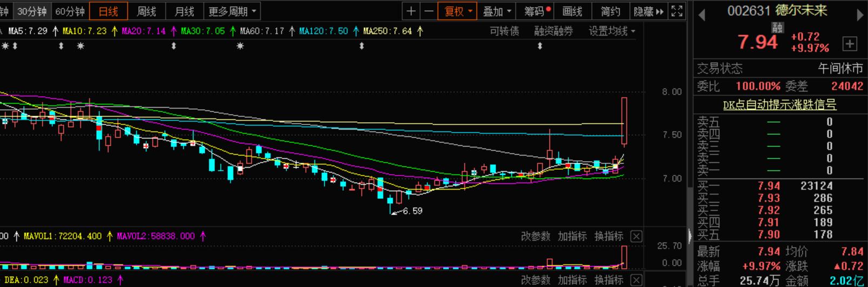Select the 60分钟 period tab
The height and width of the screenshot is (287, 868).
coord(70,11)
